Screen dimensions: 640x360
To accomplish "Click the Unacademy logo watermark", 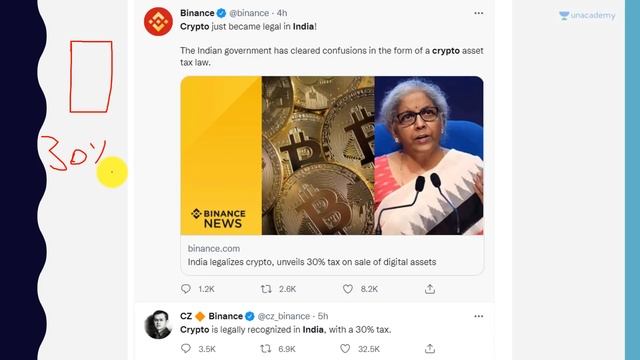I will (x=587, y=16).
